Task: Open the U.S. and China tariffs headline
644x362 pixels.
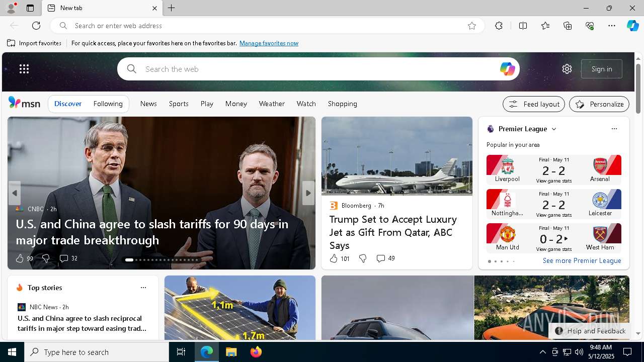Action: 152,232
